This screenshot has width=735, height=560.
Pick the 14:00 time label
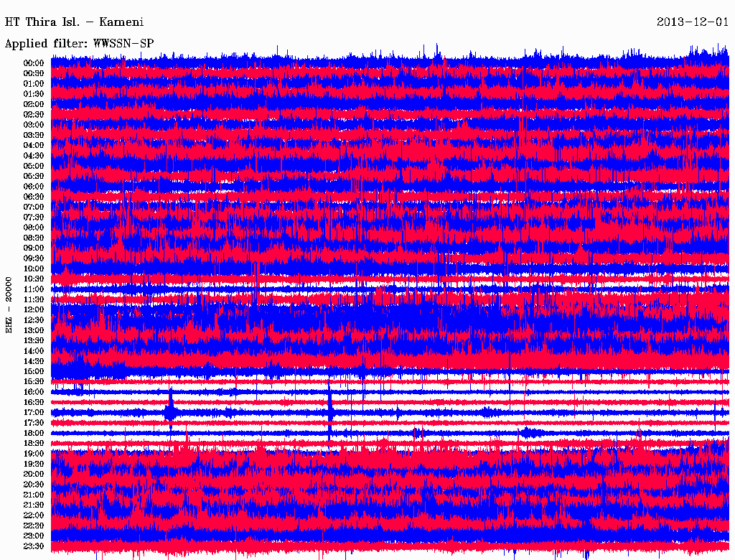pos(34,351)
